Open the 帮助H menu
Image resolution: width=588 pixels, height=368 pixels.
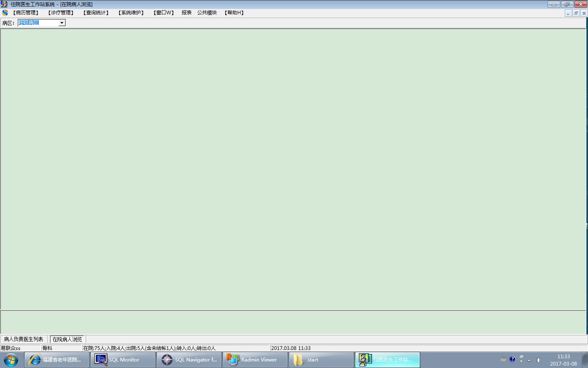(234, 13)
